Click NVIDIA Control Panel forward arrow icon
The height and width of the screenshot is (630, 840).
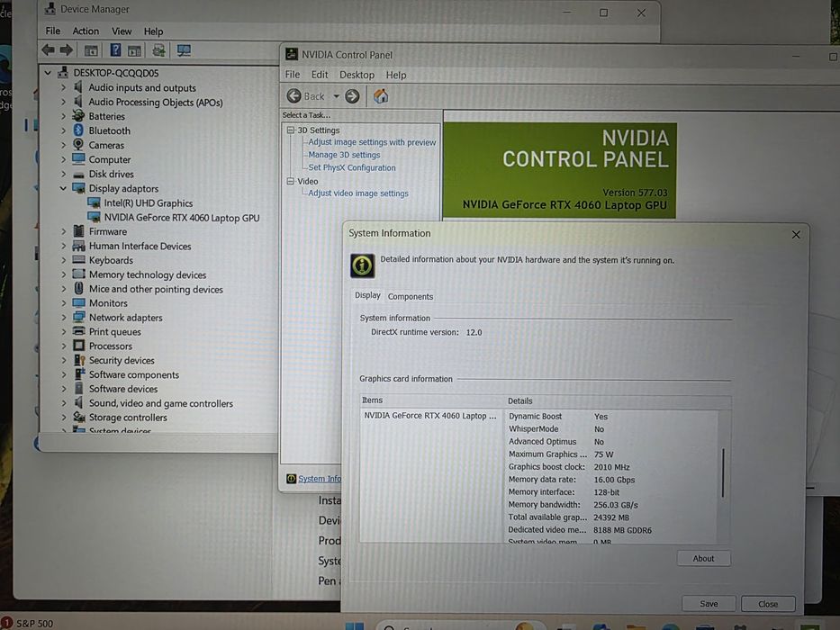pyautogui.click(x=352, y=96)
